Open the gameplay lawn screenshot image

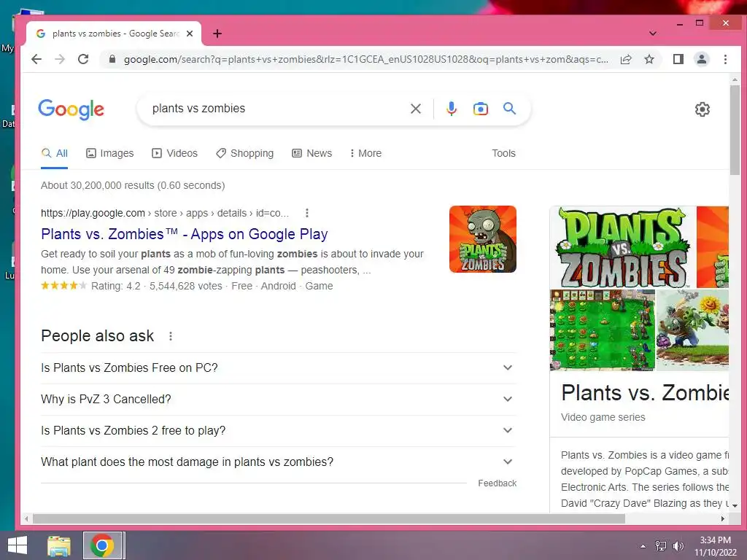pyautogui.click(x=602, y=330)
